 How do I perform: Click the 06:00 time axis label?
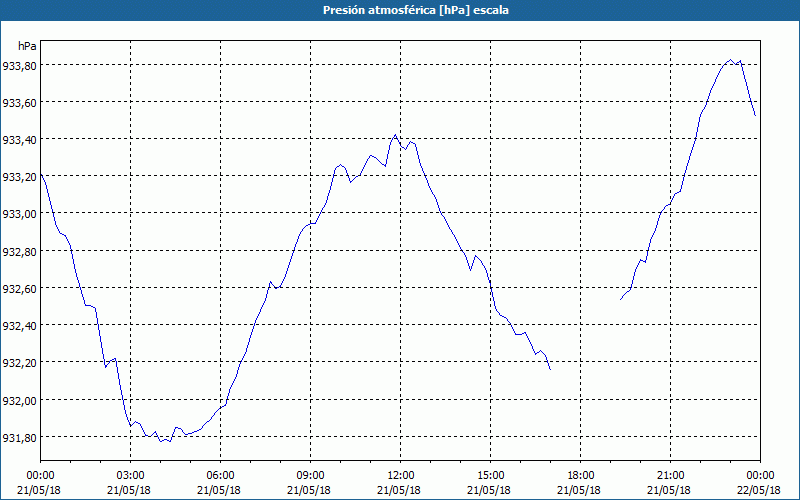(220, 476)
